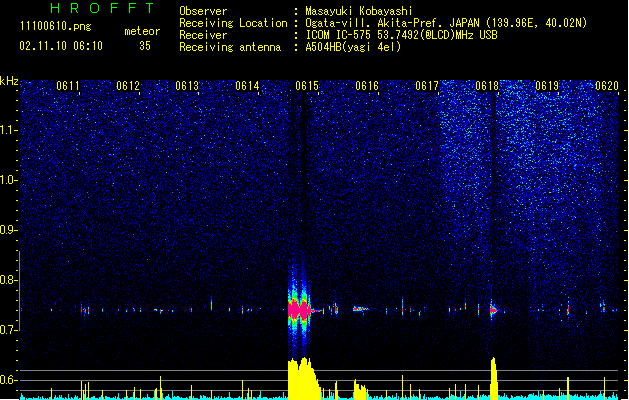This screenshot has height=400, width=629.
Task: Click the Receiver label
Action: [203, 35]
